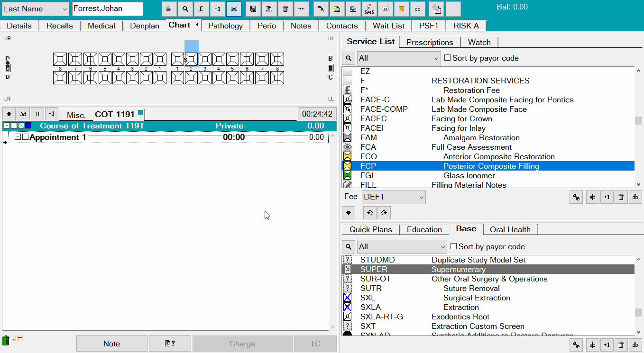This screenshot has height=353, width=644.
Task: Open the Misc. tab
Action: tap(76, 115)
